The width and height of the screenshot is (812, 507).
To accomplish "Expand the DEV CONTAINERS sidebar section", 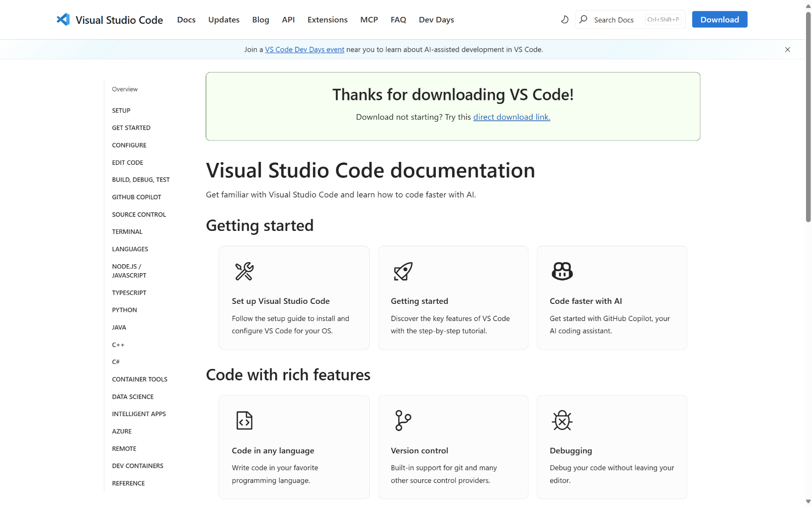I will tap(138, 466).
